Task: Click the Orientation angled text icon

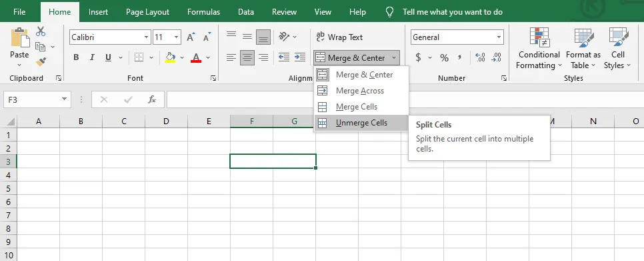Action: click(x=284, y=37)
